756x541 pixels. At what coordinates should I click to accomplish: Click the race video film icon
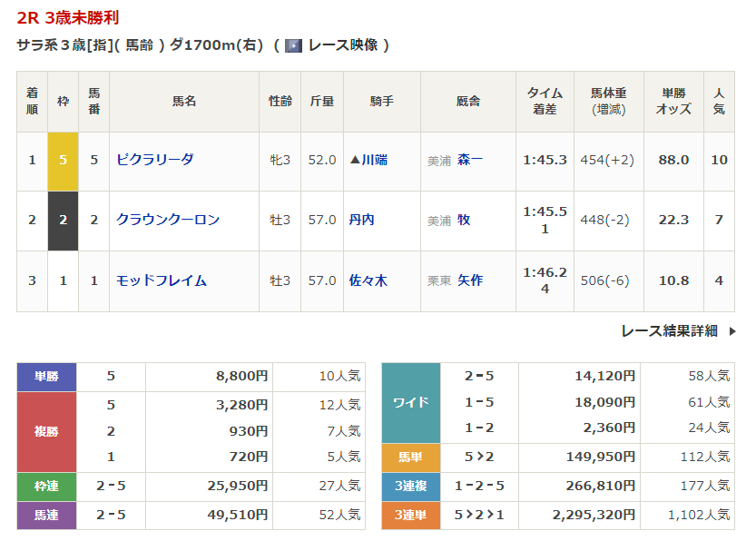click(x=293, y=45)
